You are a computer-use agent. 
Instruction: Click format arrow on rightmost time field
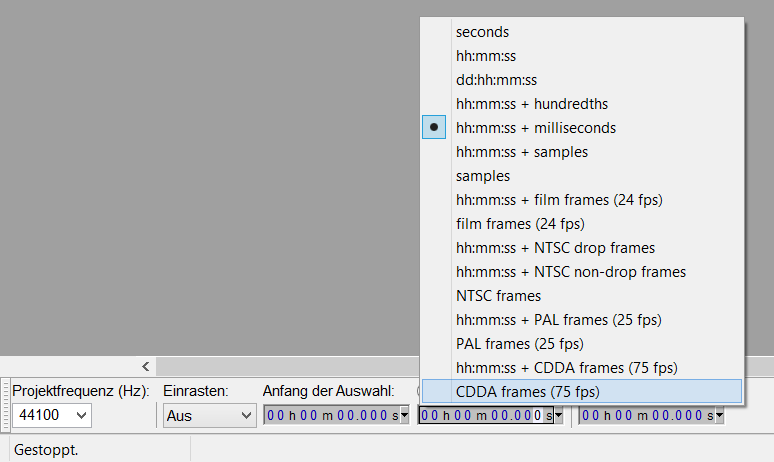717,415
